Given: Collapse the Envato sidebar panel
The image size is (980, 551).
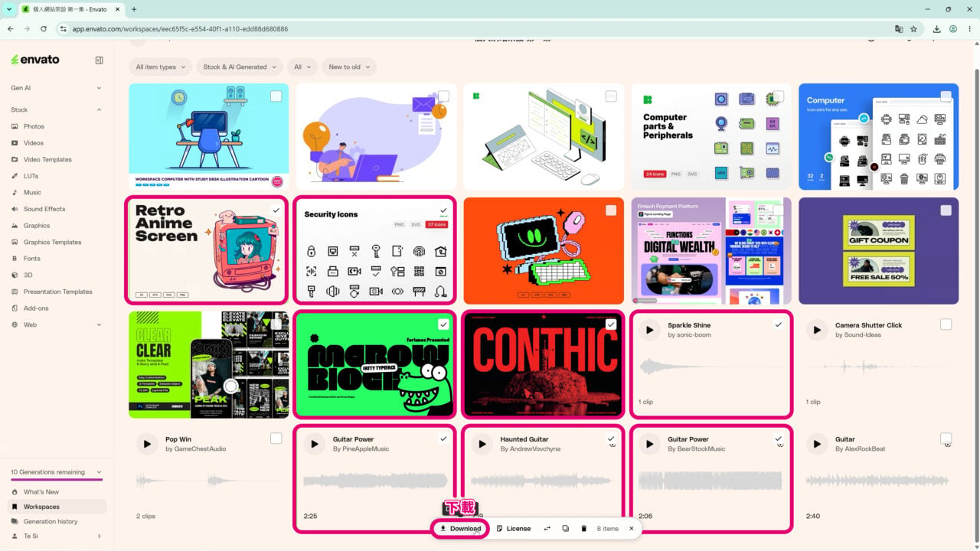Looking at the screenshot, I should [x=99, y=60].
